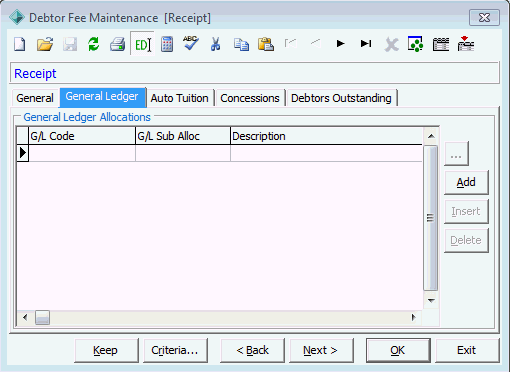This screenshot has height=372, width=510.
Task: Click the New blank document icon
Action: click(20, 44)
